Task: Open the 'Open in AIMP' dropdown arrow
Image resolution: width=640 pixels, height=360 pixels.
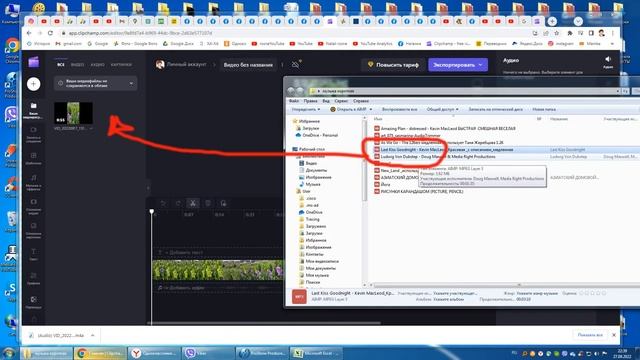Action: tap(371, 109)
